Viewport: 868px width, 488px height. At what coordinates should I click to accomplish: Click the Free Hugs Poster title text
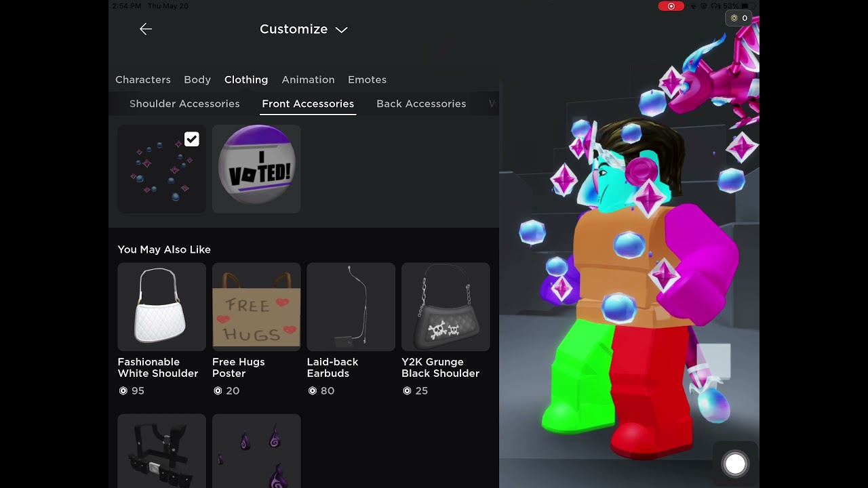(x=239, y=367)
